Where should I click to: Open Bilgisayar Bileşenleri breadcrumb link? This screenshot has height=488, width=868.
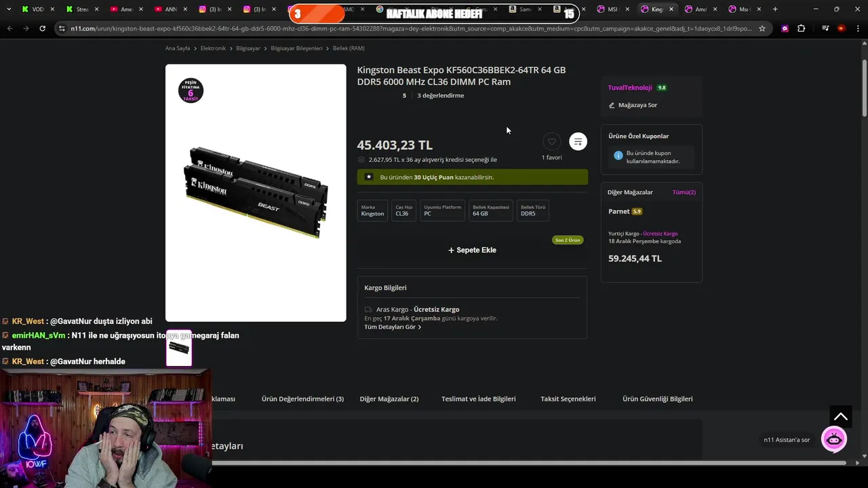pos(296,48)
